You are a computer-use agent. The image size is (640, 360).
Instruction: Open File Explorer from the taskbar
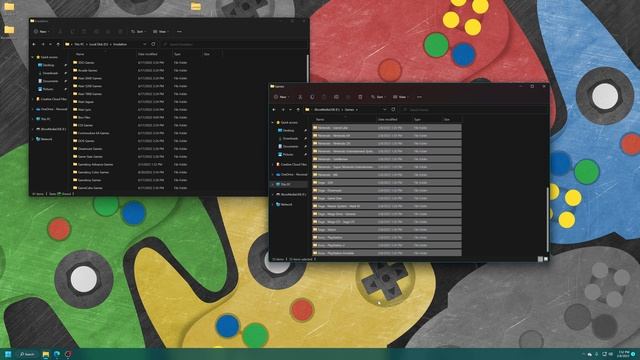coord(46,354)
